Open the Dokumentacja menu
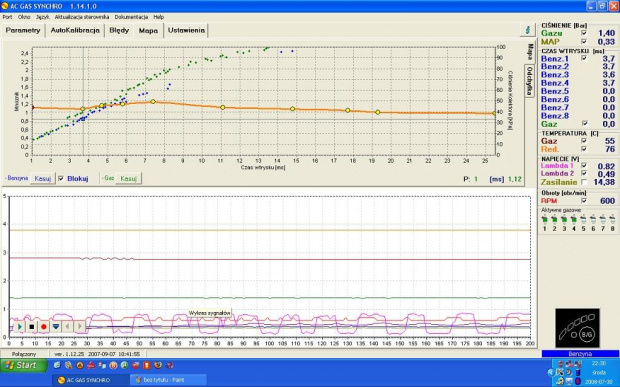Viewport: 620px width, 387px height. (x=131, y=17)
